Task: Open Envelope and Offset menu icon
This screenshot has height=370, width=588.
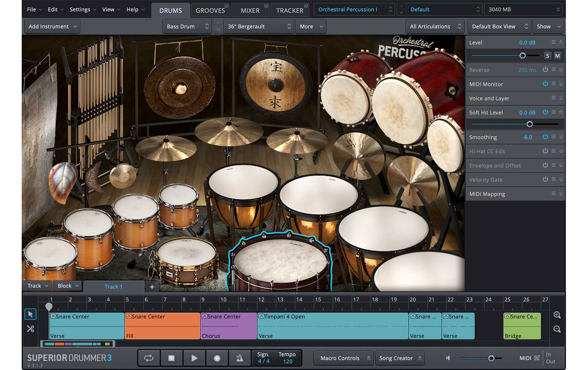Action: pyautogui.click(x=553, y=165)
